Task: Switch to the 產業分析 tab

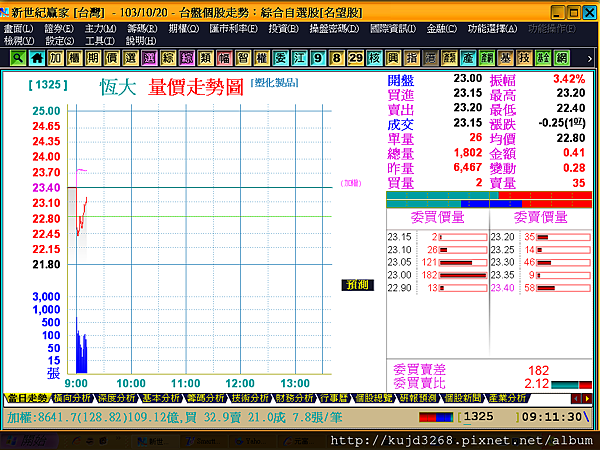Action: click(x=507, y=398)
